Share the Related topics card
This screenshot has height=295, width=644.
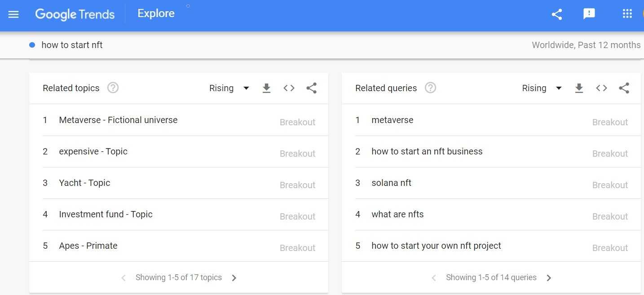[x=311, y=88]
